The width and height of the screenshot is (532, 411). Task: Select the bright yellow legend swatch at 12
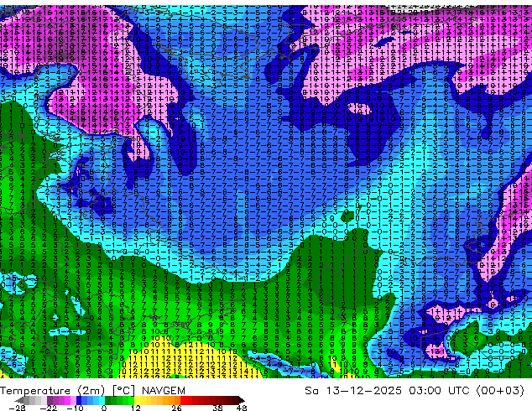coord(137,400)
